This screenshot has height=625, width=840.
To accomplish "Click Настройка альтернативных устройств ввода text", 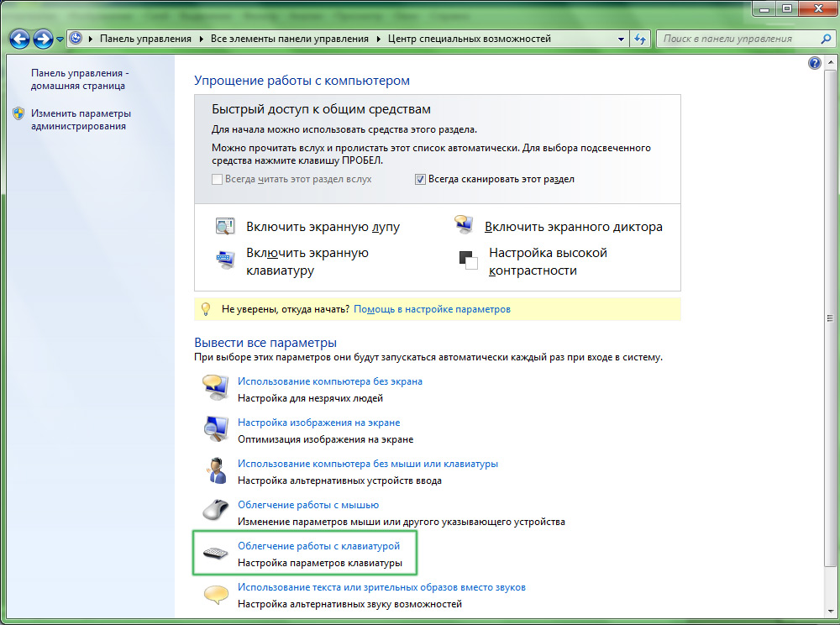I will tap(339, 481).
